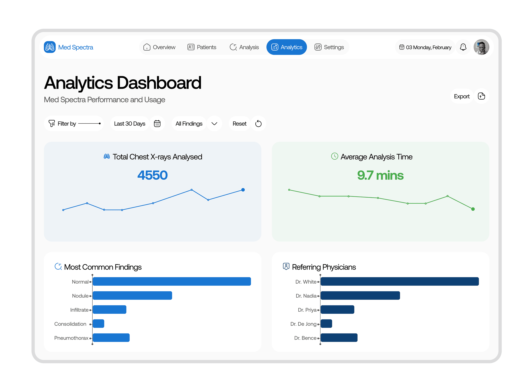
Task: Click the calendar icon in the date display
Action: pyautogui.click(x=402, y=47)
